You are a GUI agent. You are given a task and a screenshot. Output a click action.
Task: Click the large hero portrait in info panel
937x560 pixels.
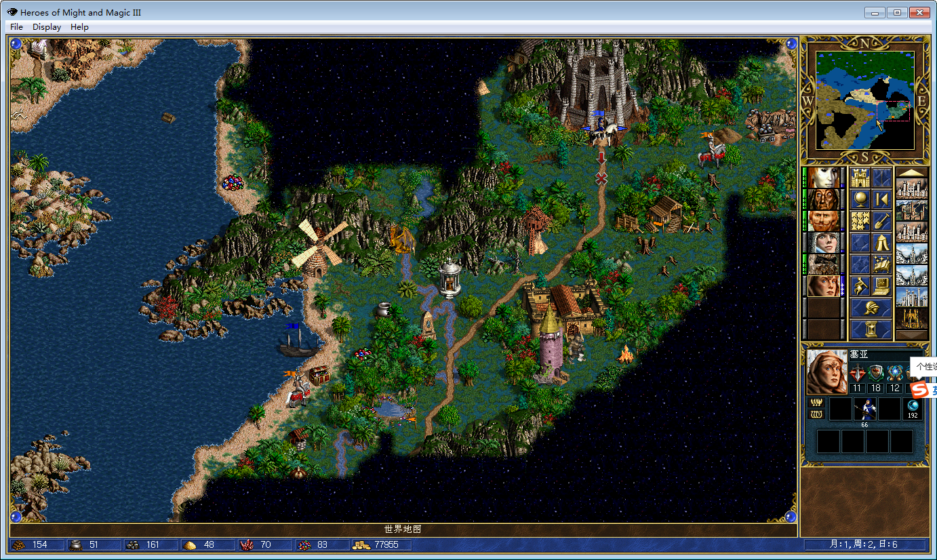(827, 372)
